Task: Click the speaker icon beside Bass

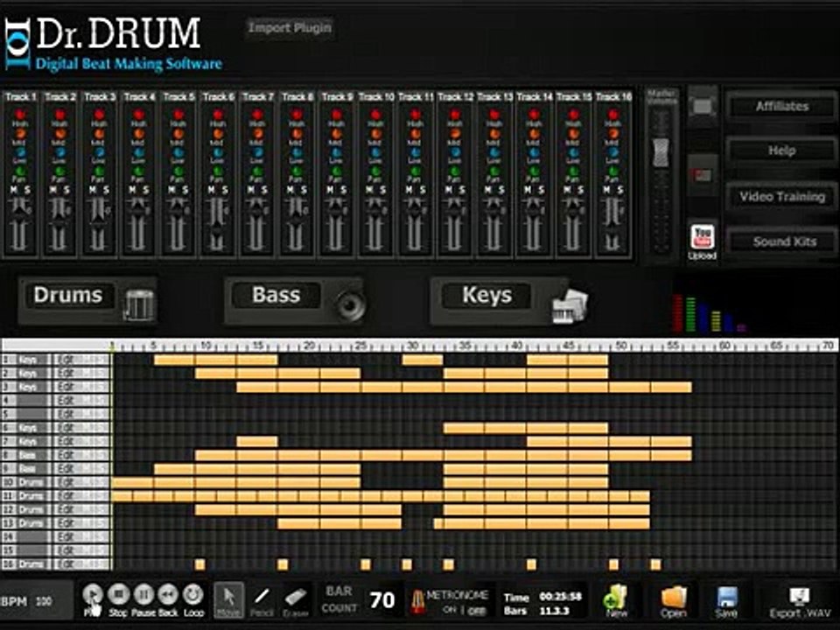Action: [x=350, y=305]
